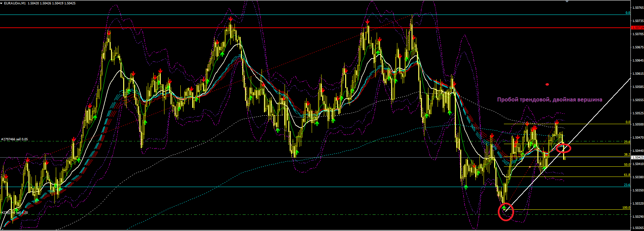Click the yellow 0.0 Fibonacci level label
This screenshot has height=231, width=644.
click(628, 122)
